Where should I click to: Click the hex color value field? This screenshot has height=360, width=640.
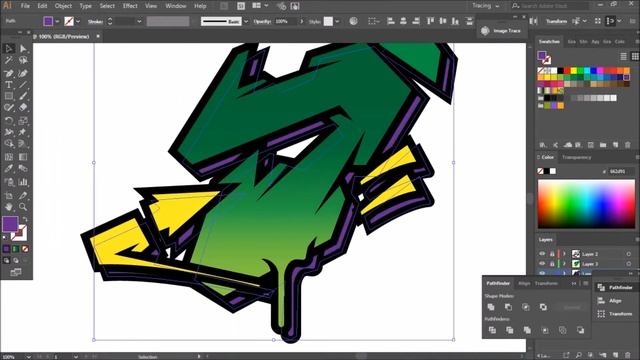coord(620,171)
